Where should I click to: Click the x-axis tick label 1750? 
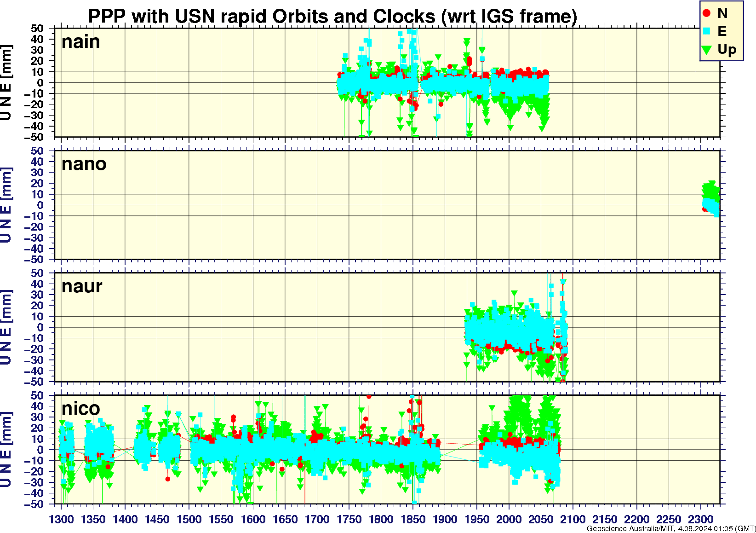pyautogui.click(x=349, y=519)
